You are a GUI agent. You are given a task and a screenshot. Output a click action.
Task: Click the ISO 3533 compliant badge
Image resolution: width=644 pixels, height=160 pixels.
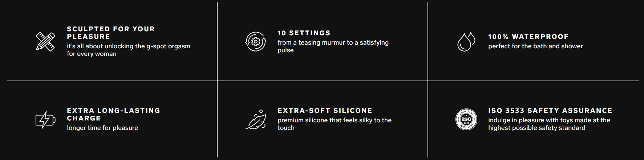click(x=466, y=119)
